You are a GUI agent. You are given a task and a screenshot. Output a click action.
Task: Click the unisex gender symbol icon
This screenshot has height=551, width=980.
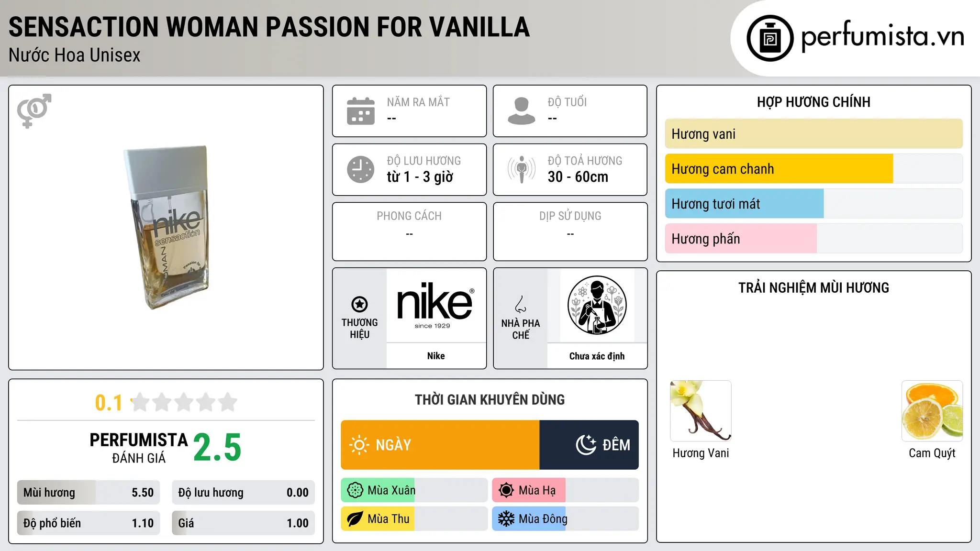click(34, 110)
